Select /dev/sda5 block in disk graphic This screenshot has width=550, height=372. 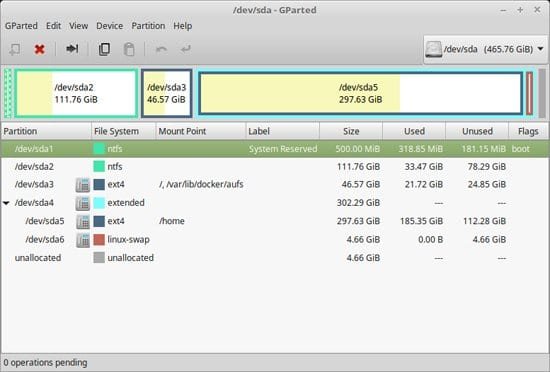(x=361, y=93)
